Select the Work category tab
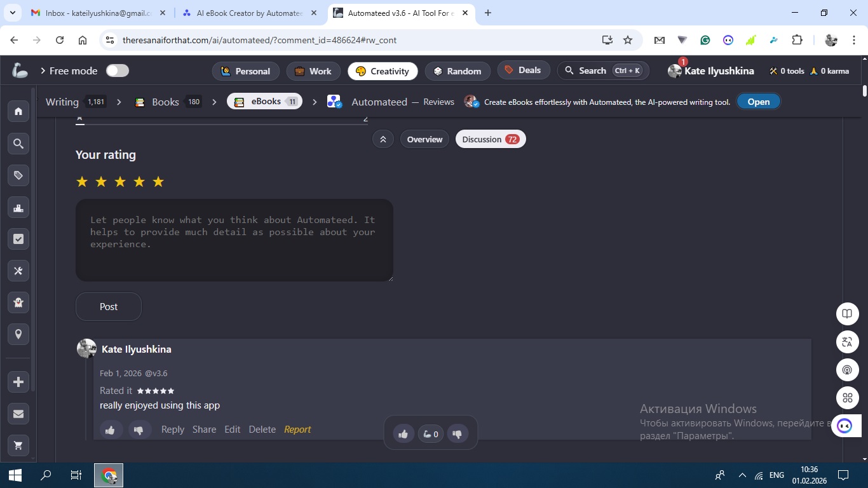868x488 pixels. pyautogui.click(x=313, y=71)
